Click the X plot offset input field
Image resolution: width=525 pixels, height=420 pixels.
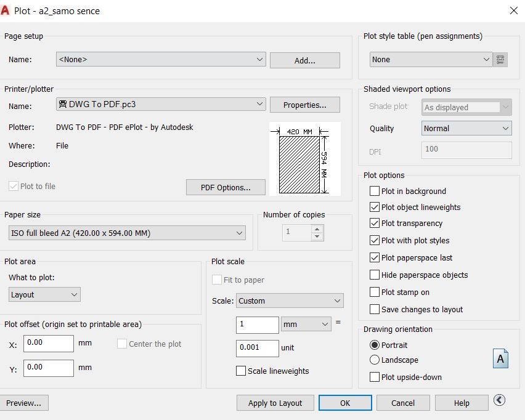click(x=49, y=343)
